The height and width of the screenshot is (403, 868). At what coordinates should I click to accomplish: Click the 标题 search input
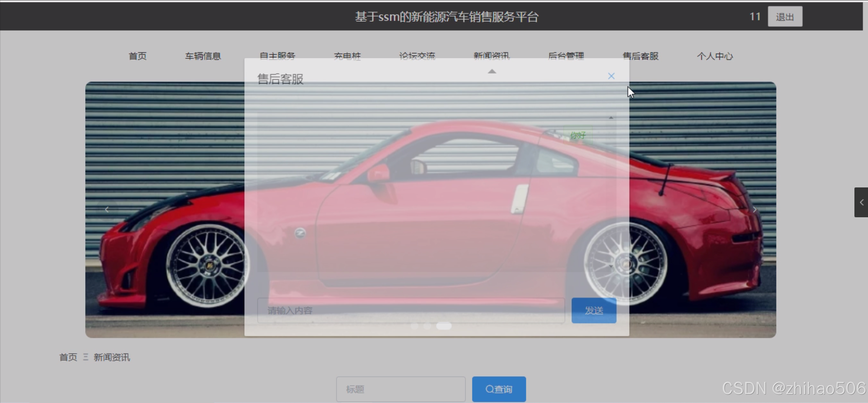coord(400,389)
